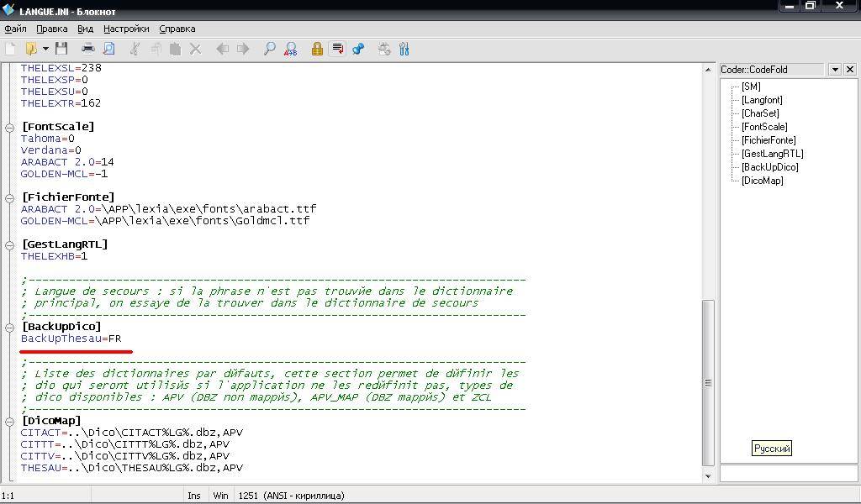Open the CodeFold panel dropdown arrow

[x=835, y=70]
